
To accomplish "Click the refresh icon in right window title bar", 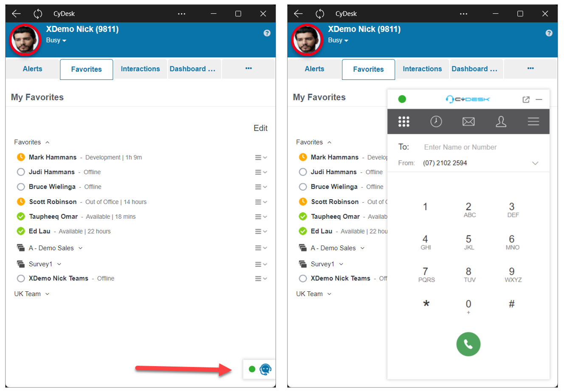I will (x=320, y=14).
